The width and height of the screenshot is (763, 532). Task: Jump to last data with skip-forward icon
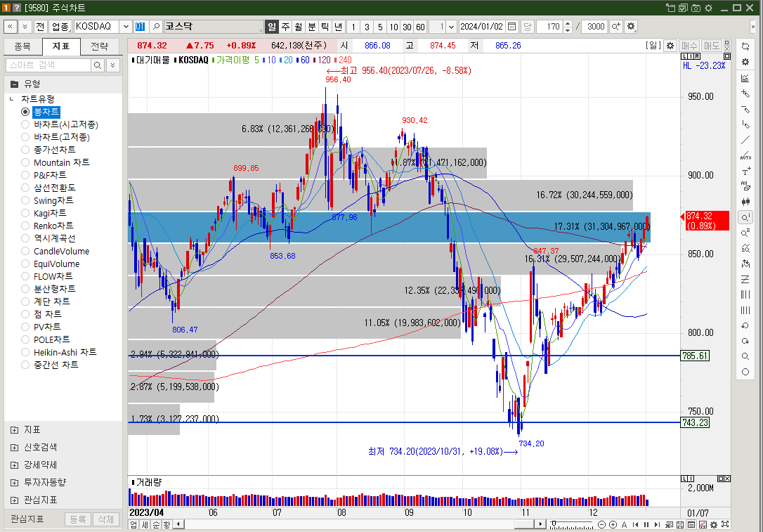click(658, 525)
